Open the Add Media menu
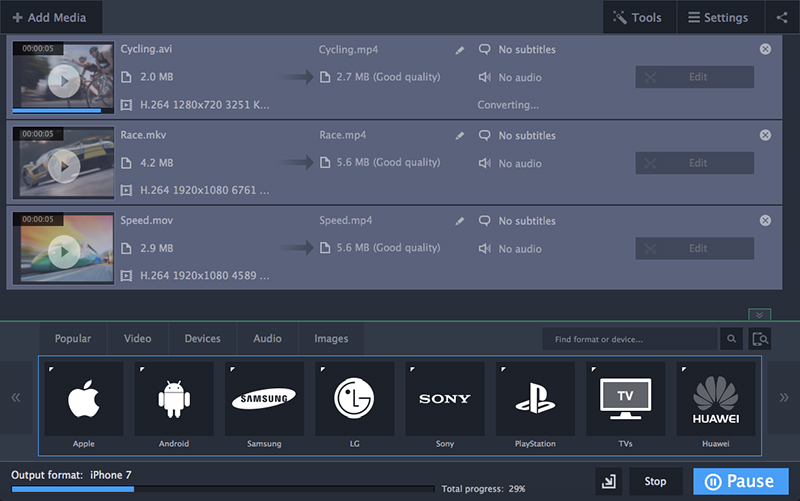Image resolution: width=800 pixels, height=501 pixels. point(51,17)
